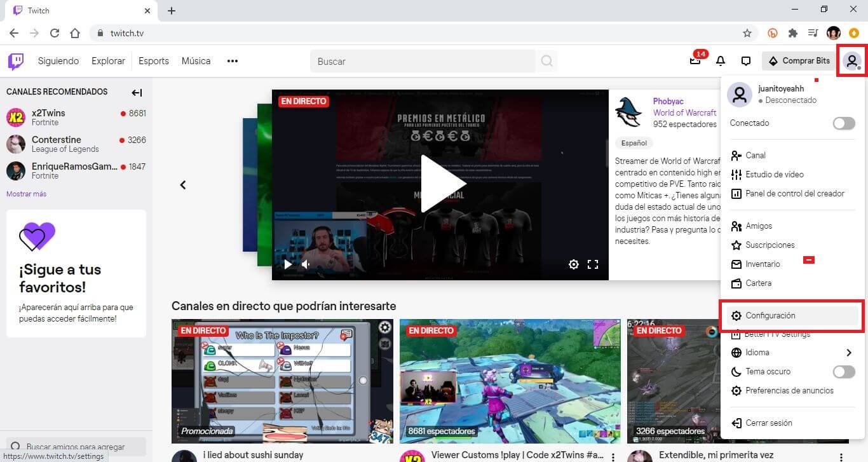Viewport: 868px width, 462px height.
Task: Open a new browser tab with plus
Action: pos(172,11)
